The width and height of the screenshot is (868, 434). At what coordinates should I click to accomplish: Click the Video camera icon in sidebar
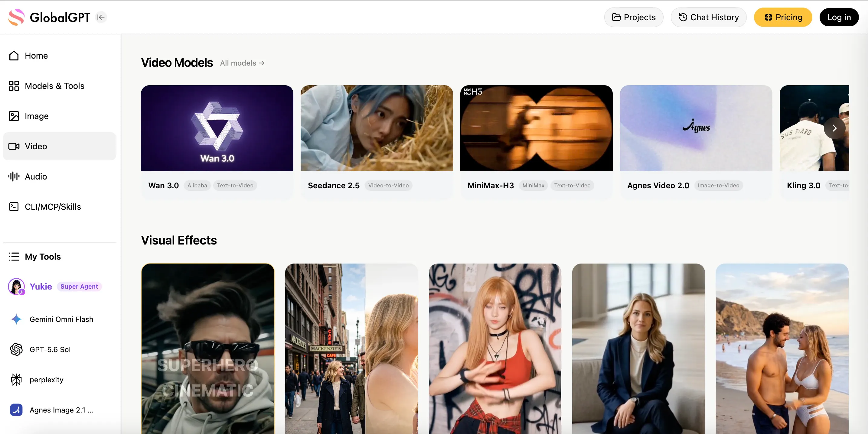coord(14,147)
